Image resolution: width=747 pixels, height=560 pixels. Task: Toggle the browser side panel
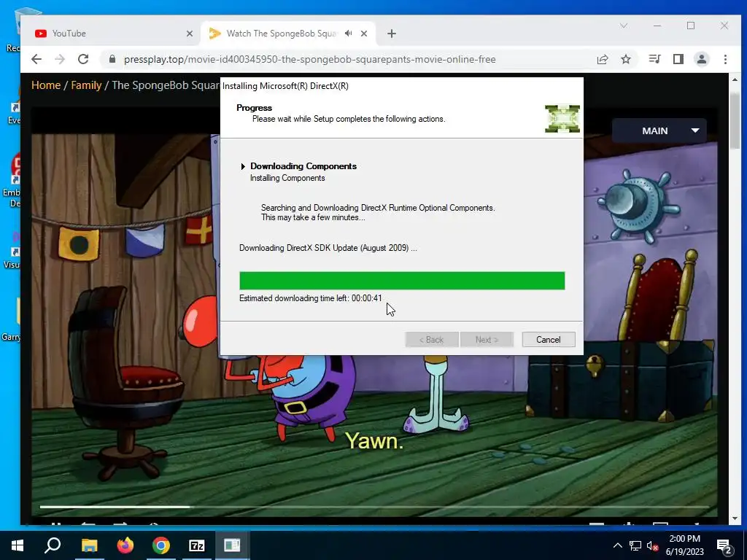(x=678, y=59)
